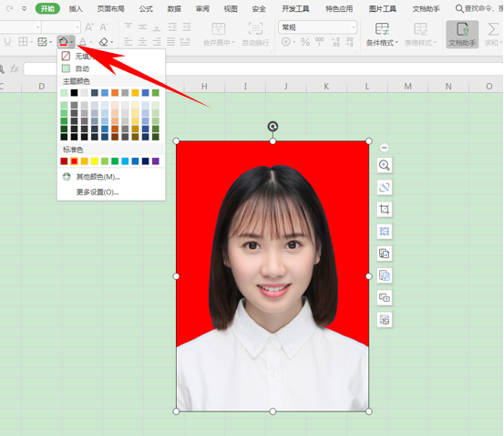Select column H header
Viewport: 504px width, 436px height.
pyautogui.click(x=204, y=87)
